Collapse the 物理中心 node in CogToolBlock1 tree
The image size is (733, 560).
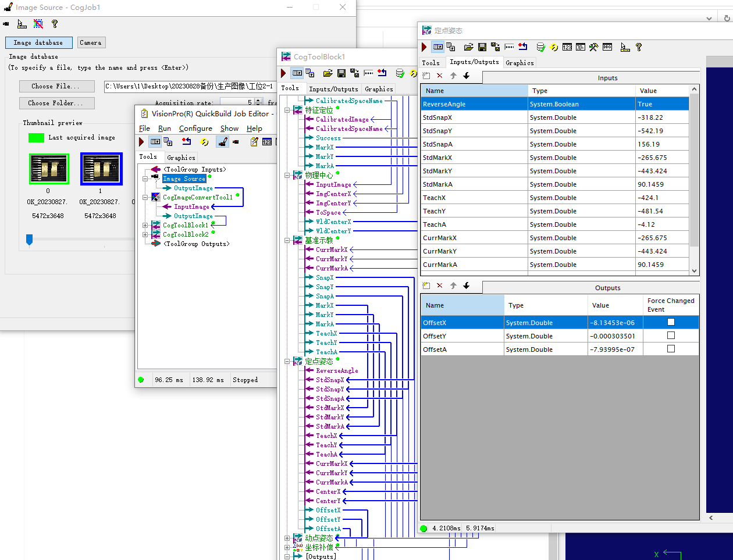(x=287, y=175)
